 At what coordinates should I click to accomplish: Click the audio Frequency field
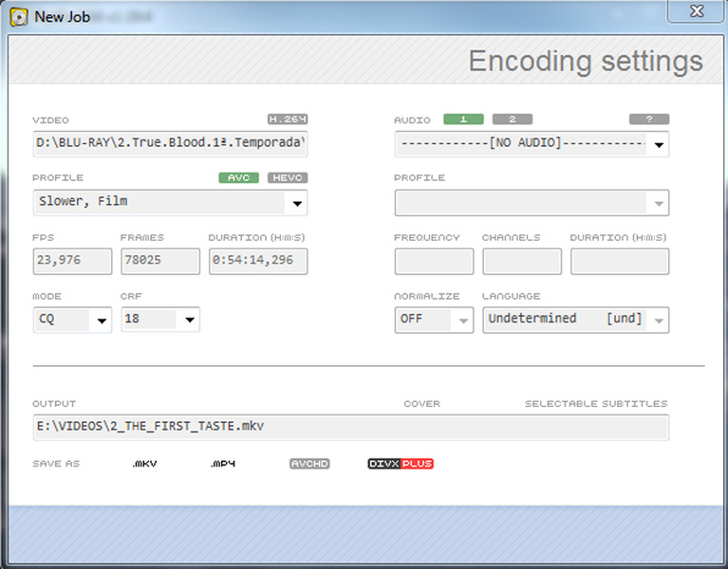coord(434,261)
